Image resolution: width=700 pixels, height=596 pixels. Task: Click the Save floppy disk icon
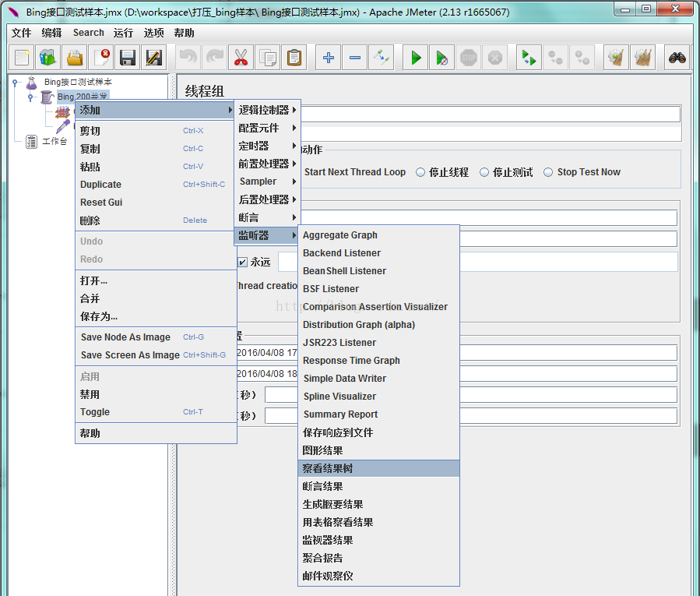pyautogui.click(x=128, y=58)
